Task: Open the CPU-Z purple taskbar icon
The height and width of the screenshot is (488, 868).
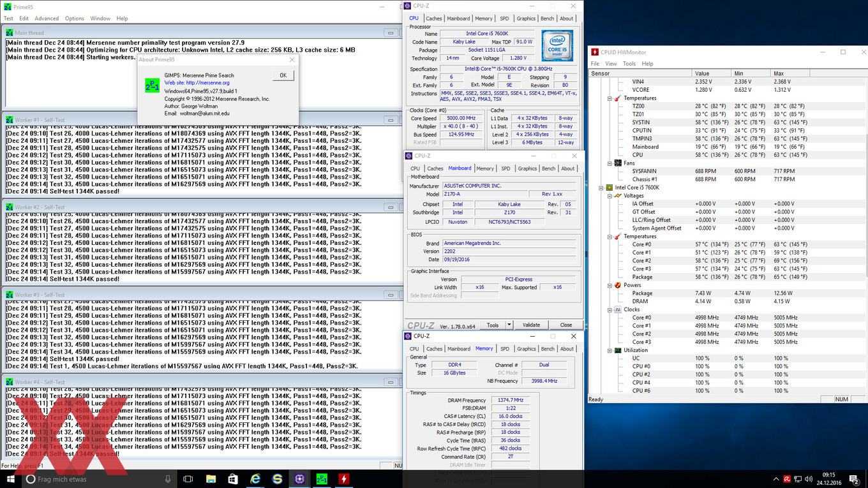Action: point(299,479)
